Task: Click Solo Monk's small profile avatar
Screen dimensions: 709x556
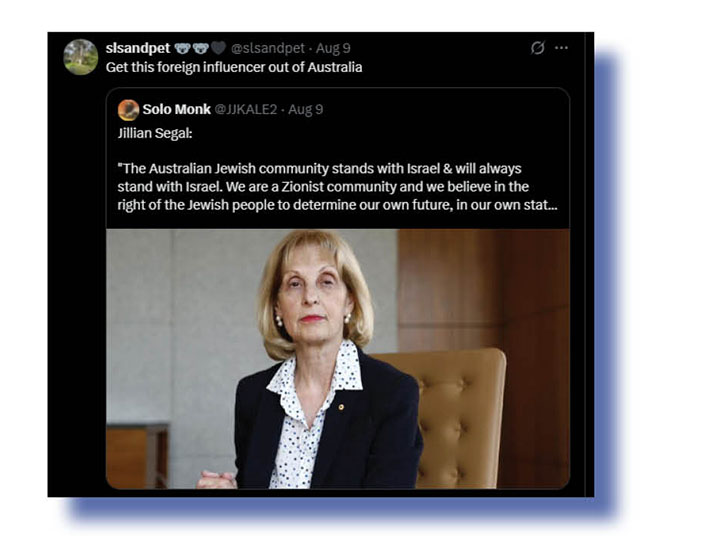Action: tap(128, 110)
